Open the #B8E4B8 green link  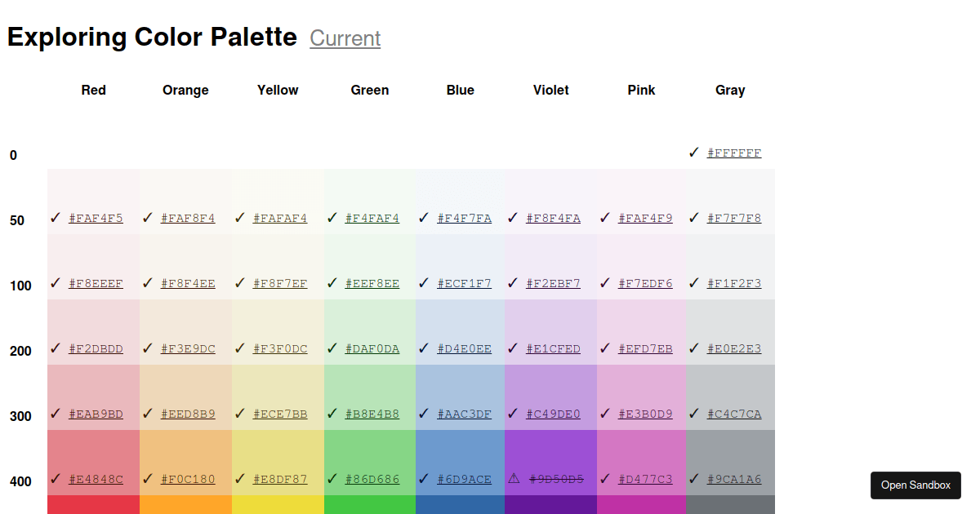click(370, 414)
